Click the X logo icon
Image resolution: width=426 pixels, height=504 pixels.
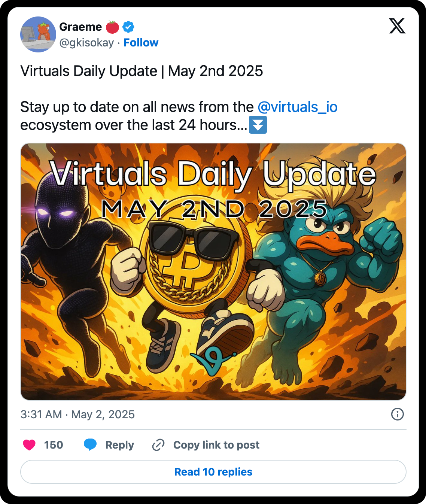coord(397,26)
